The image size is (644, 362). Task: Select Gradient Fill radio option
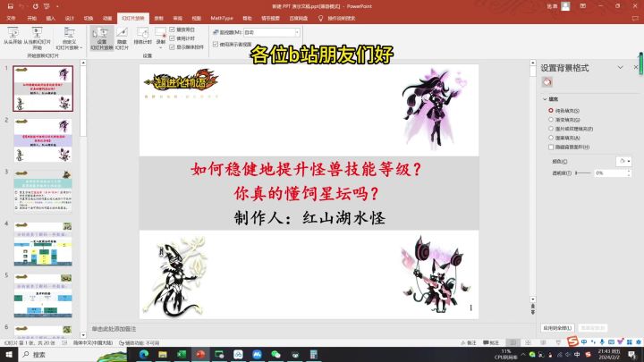point(551,120)
